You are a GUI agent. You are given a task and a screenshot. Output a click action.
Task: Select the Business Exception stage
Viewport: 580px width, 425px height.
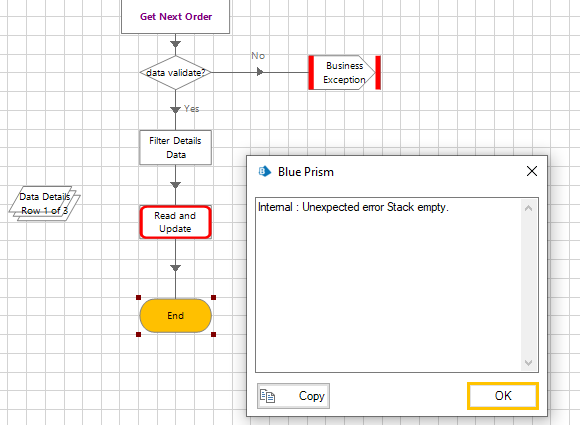click(344, 72)
